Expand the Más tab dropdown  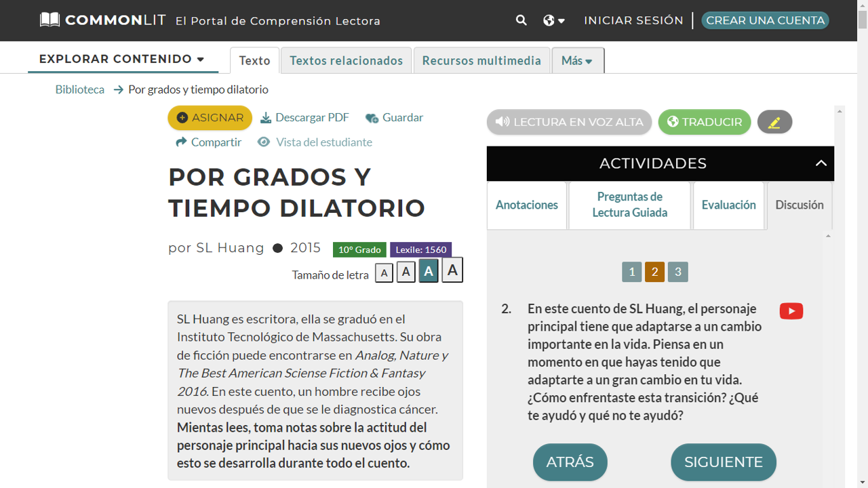(577, 60)
